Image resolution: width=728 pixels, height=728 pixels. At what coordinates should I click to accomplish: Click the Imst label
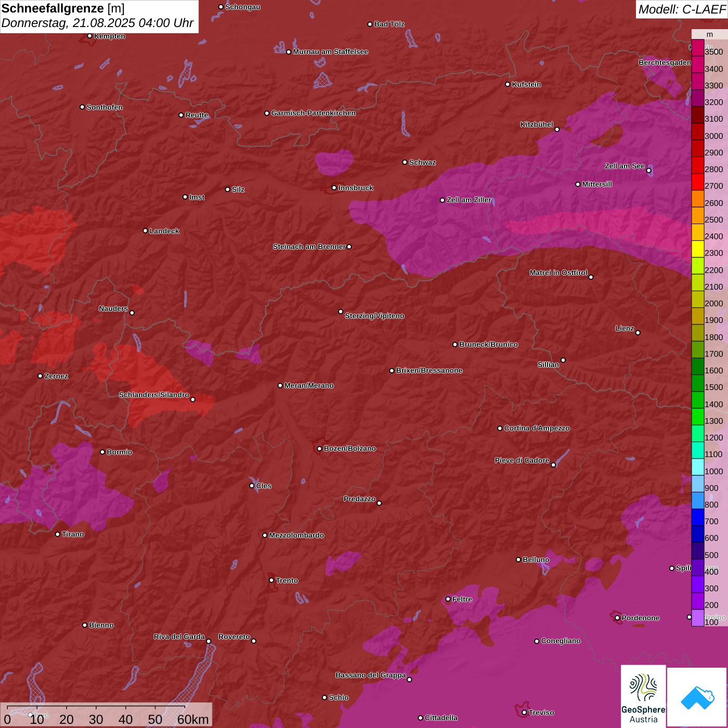pos(197,197)
